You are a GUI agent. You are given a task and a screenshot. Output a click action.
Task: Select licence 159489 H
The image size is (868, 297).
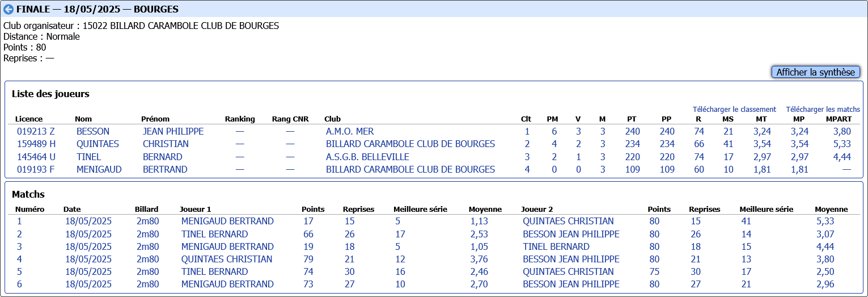click(36, 144)
